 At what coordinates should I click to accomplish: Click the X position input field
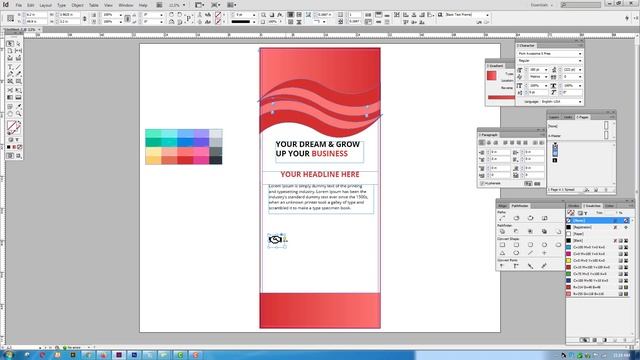[37, 15]
